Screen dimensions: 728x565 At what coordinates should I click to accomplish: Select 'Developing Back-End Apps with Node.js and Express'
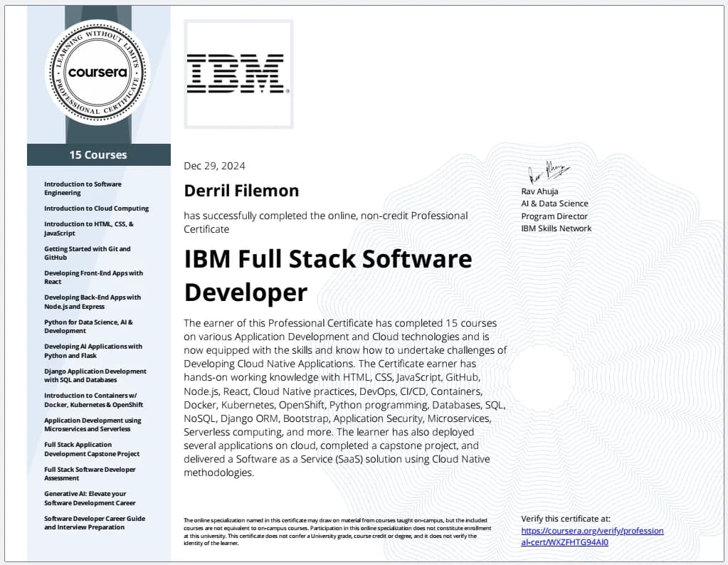click(x=93, y=302)
